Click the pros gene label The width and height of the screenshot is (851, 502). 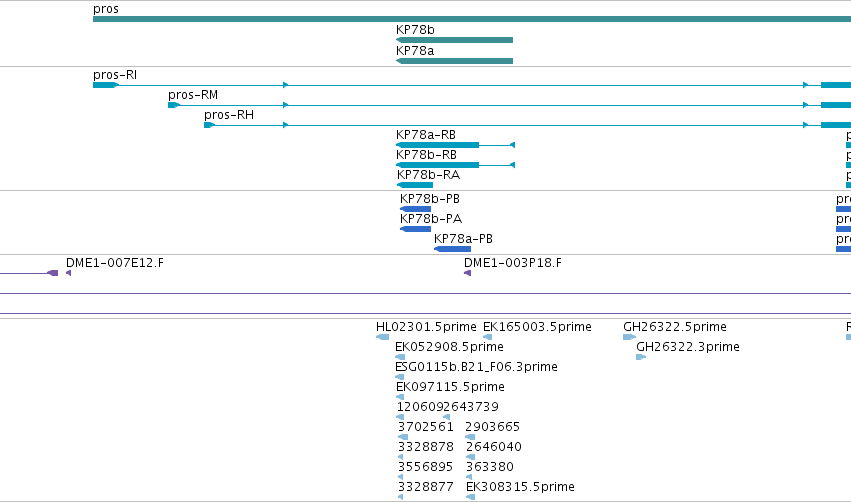[x=106, y=9]
